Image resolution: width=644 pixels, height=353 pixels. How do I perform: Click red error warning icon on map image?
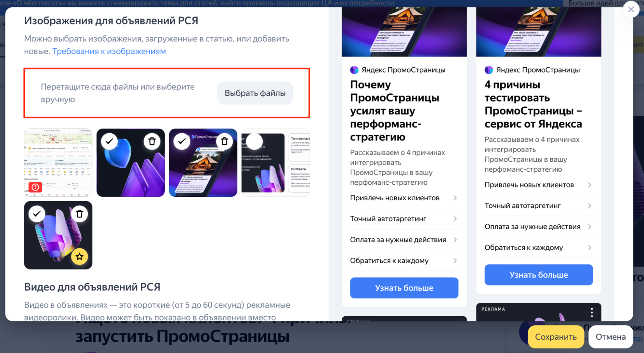(35, 187)
